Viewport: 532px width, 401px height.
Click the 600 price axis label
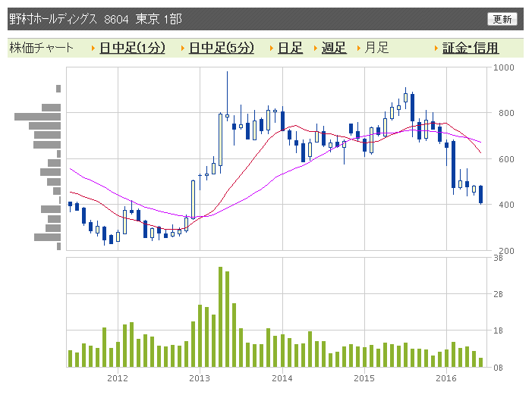(506, 159)
